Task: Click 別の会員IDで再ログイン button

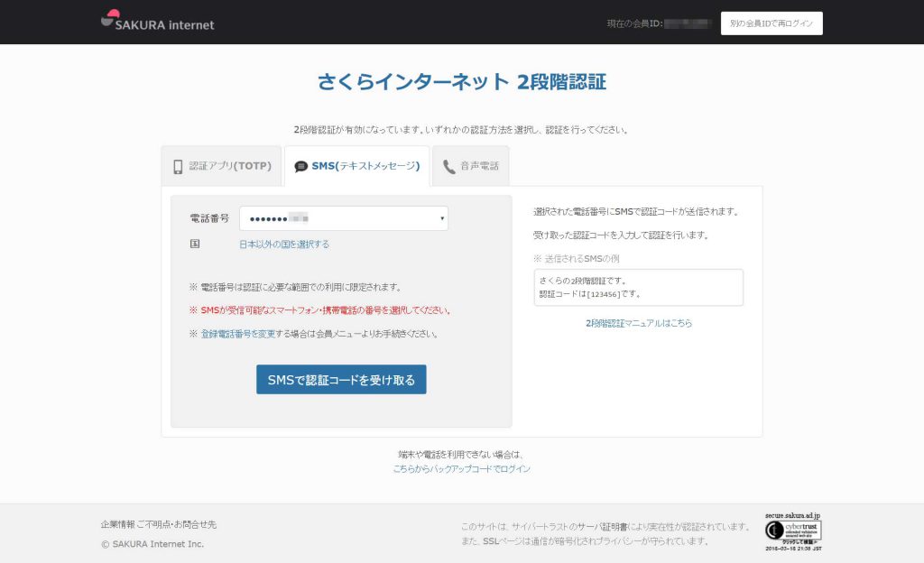Action: (772, 23)
